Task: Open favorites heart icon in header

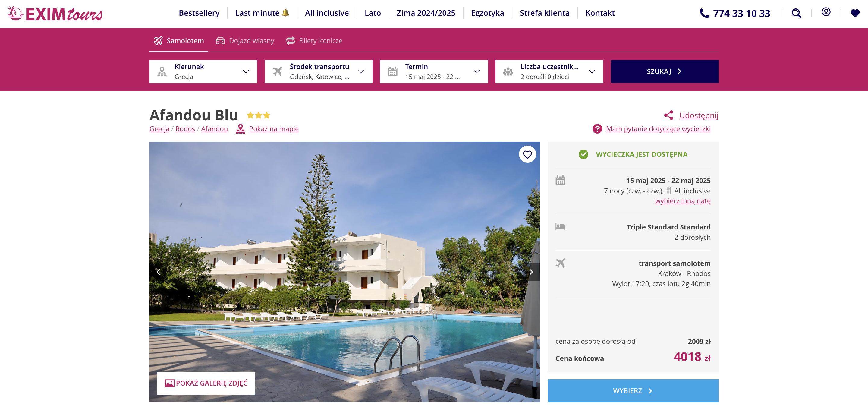Action: tap(855, 13)
